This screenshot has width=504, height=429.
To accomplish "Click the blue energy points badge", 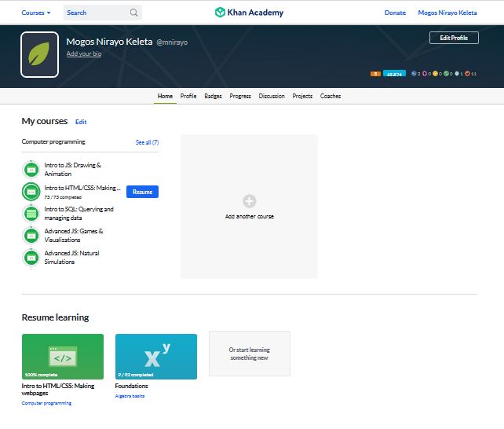I will point(394,74).
